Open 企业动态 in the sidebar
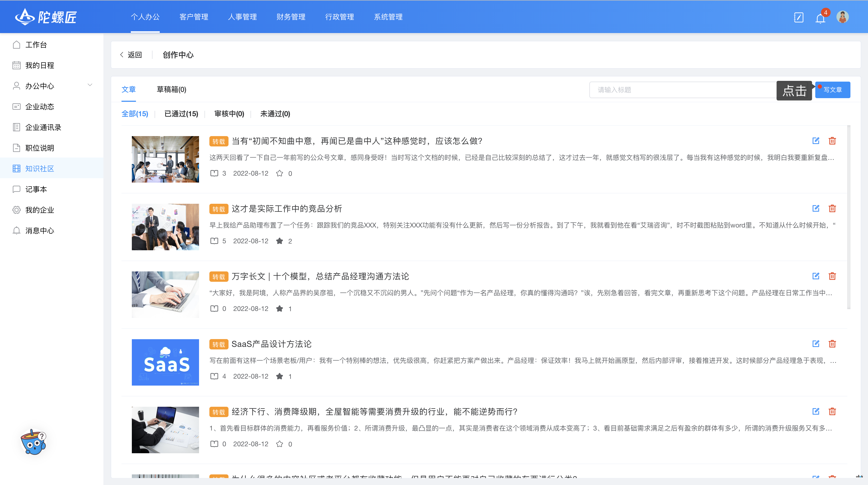 point(52,107)
